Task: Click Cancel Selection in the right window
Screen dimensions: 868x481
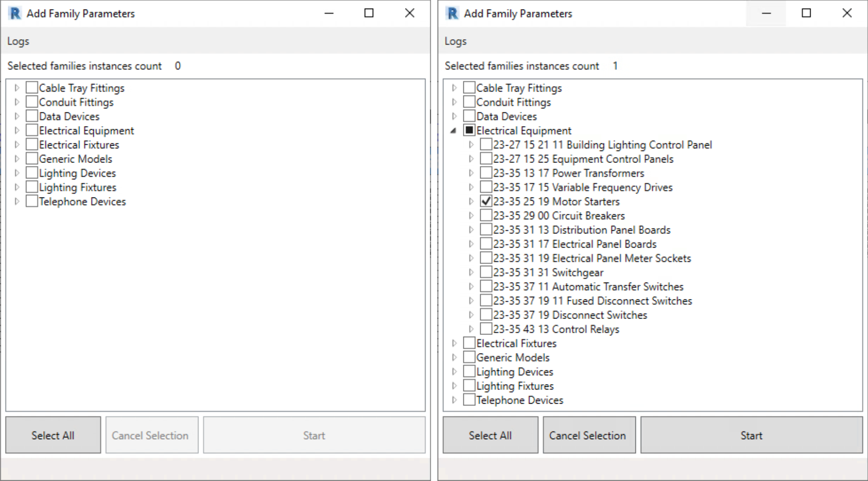Action: [587, 435]
